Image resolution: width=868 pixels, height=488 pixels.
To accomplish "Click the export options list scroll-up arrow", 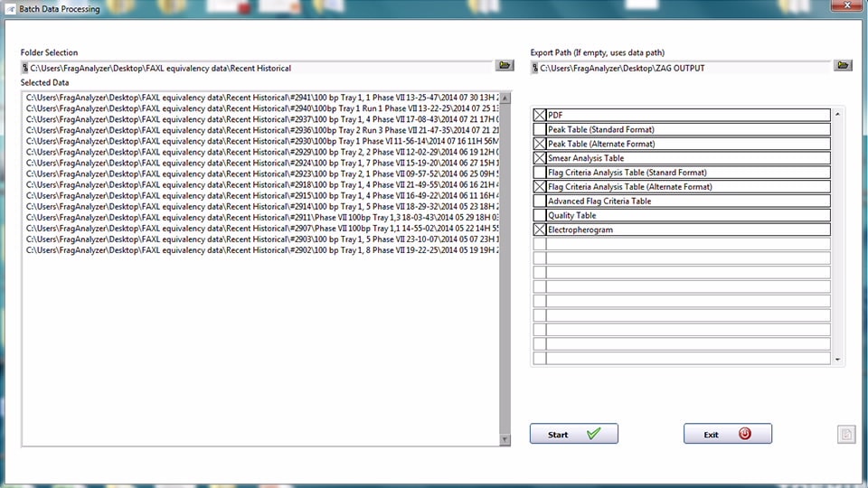I will (838, 114).
